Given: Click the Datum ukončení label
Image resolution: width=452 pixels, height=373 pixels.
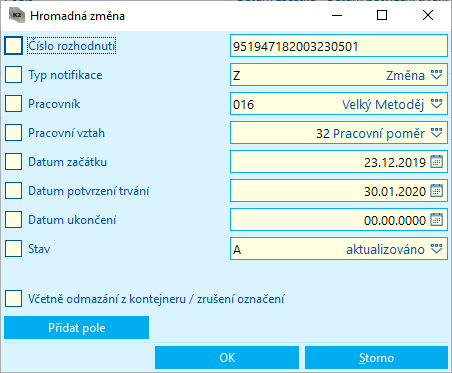Looking at the screenshot, I should tap(72, 220).
